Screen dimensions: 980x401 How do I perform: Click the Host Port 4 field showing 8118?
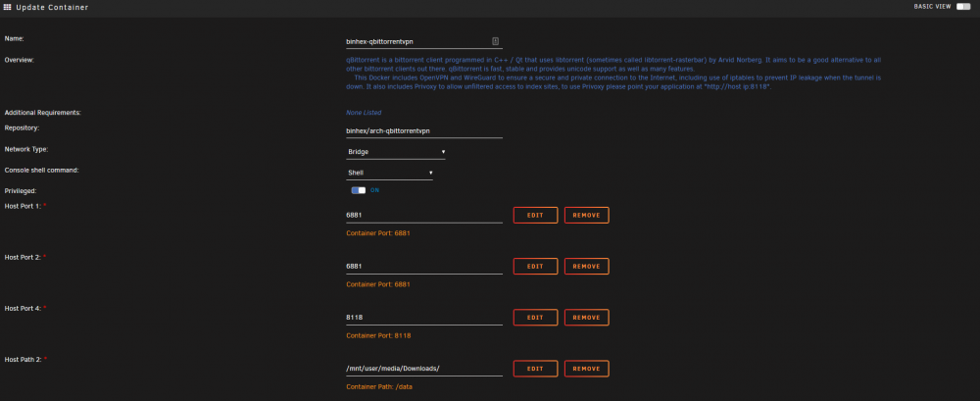424,318
